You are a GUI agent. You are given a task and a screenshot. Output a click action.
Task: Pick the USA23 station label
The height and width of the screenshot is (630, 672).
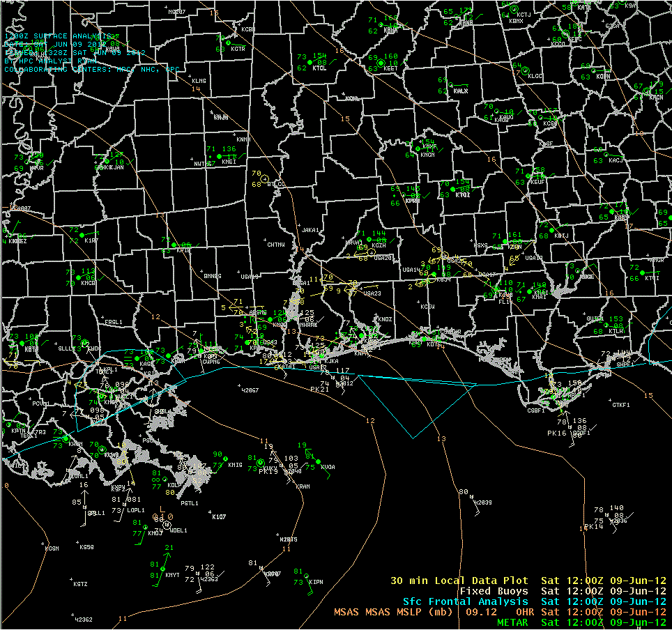coord(372,293)
